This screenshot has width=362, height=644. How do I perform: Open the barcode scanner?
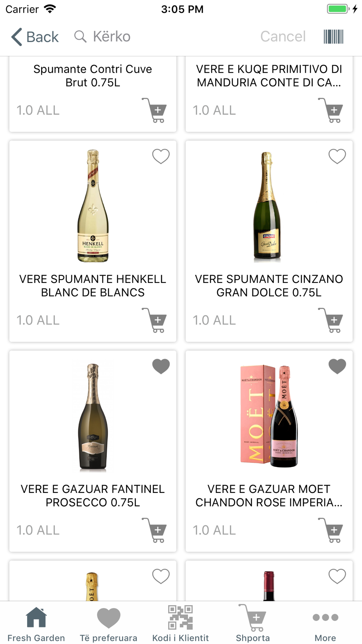pyautogui.click(x=333, y=37)
